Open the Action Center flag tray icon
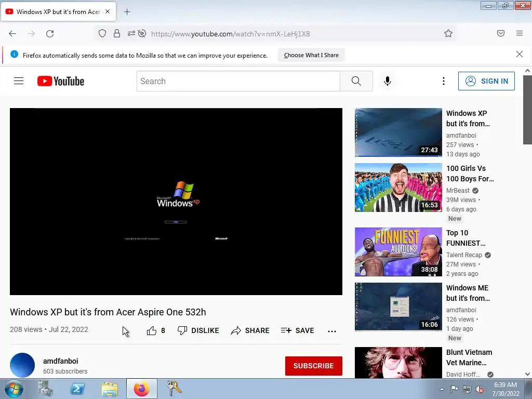The image size is (532, 399). (x=454, y=390)
